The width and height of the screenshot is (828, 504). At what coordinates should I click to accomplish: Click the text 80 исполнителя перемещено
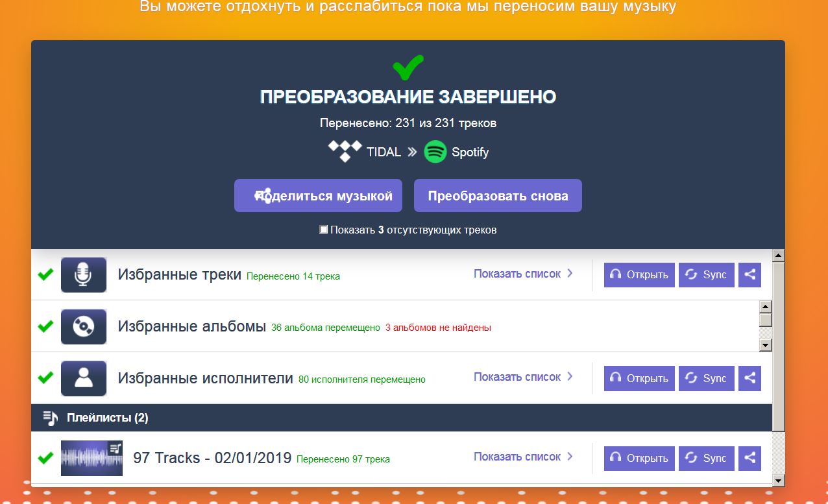[362, 379]
